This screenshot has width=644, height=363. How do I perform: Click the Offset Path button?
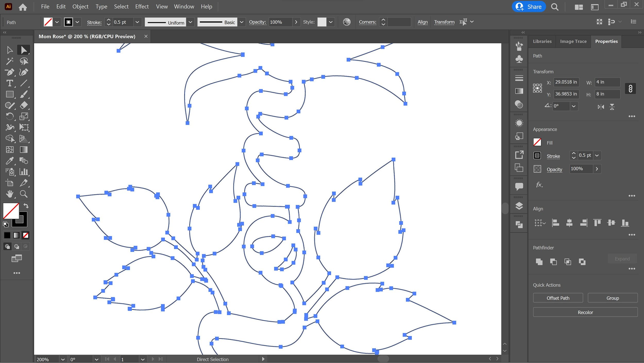558,298
